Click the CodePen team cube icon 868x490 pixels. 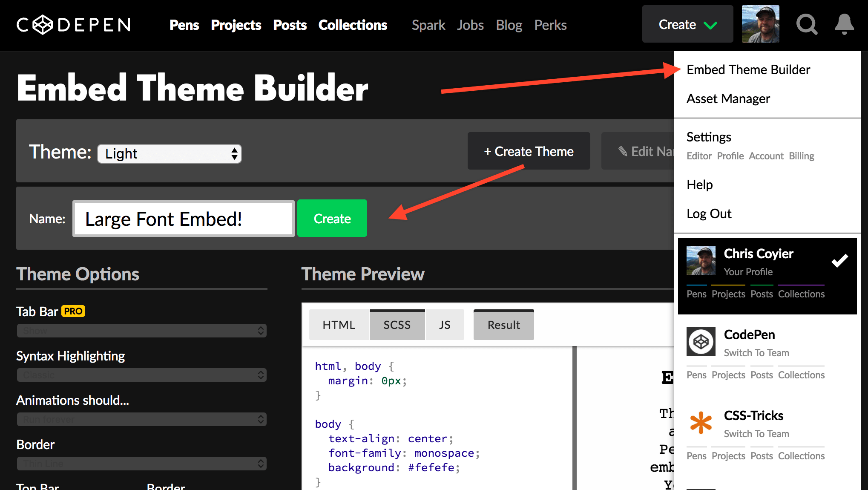coord(701,342)
